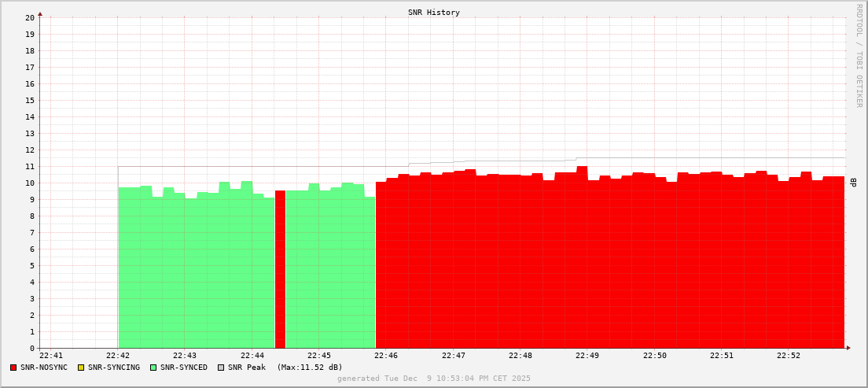
Task: Click the arrow tip at right end of X axis
Action: tap(848, 348)
